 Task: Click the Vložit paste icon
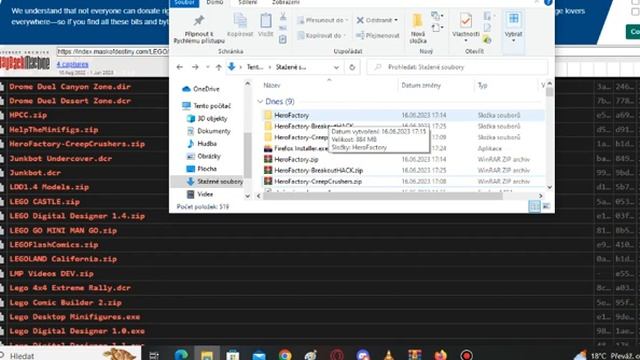click(266, 24)
